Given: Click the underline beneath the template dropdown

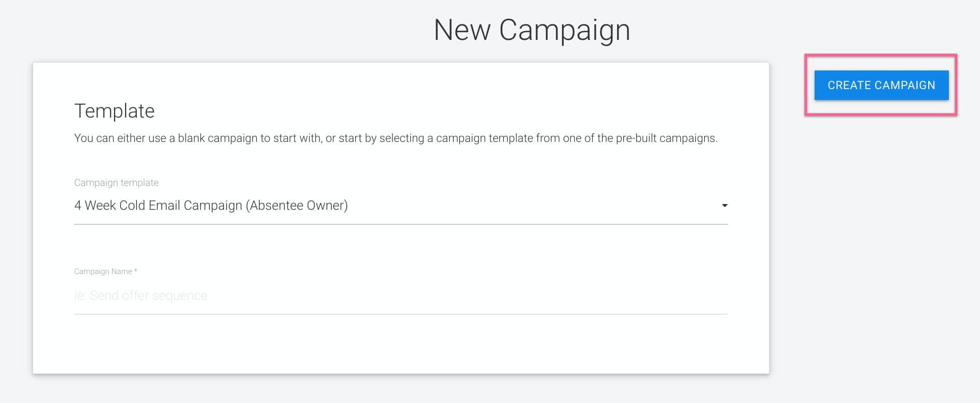Looking at the screenshot, I should [x=402, y=224].
